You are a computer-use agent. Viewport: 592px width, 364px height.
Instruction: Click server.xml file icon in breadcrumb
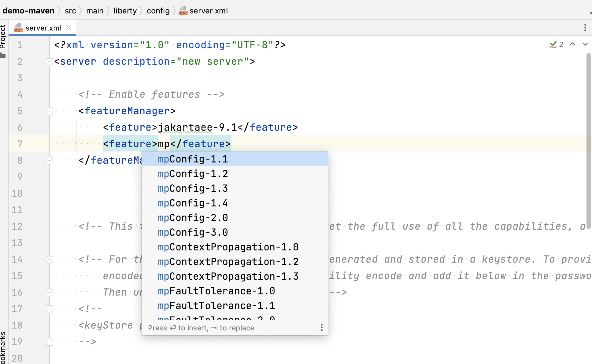tap(183, 11)
